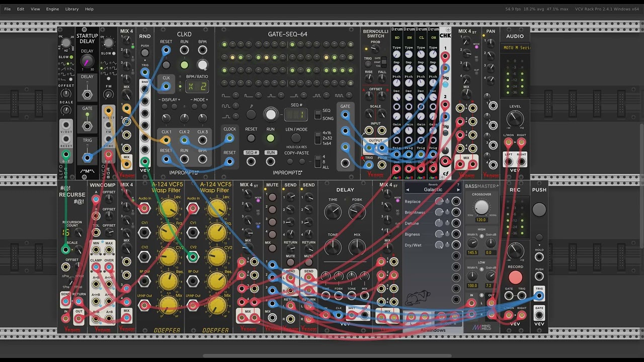Click the RND PUSH button
The height and width of the screenshot is (362, 644).
(x=145, y=53)
